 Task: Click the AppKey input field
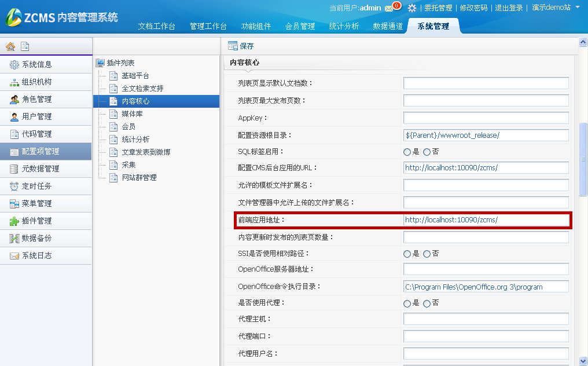pos(486,118)
